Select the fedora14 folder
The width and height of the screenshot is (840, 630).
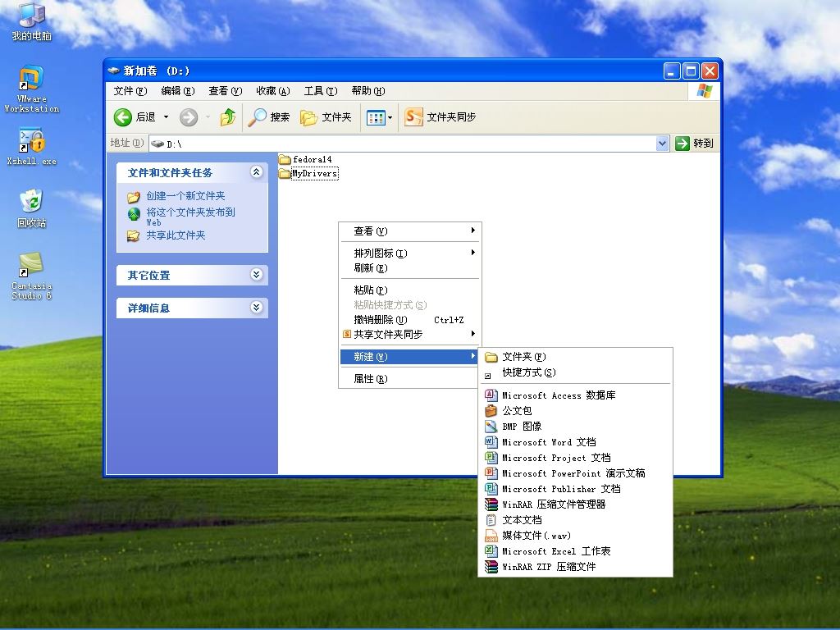[305, 159]
